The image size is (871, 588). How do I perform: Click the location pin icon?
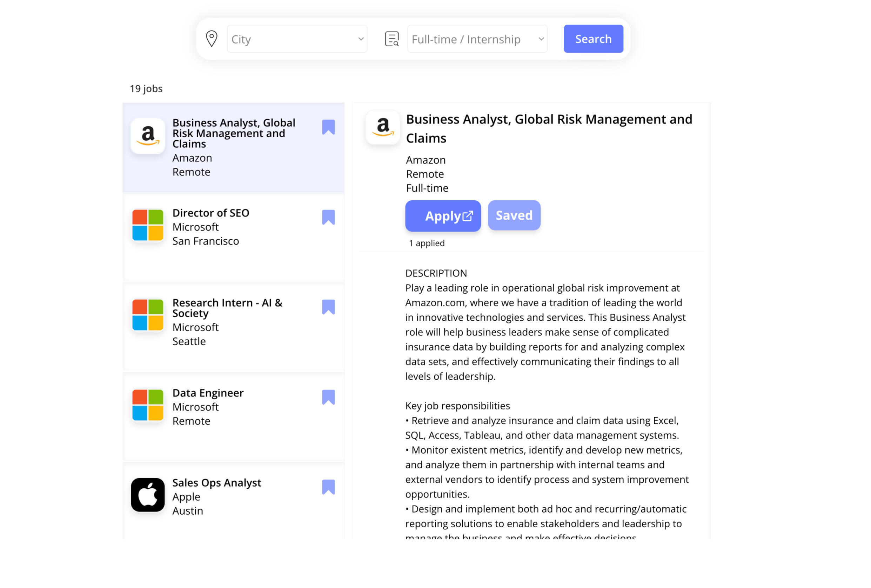point(212,39)
